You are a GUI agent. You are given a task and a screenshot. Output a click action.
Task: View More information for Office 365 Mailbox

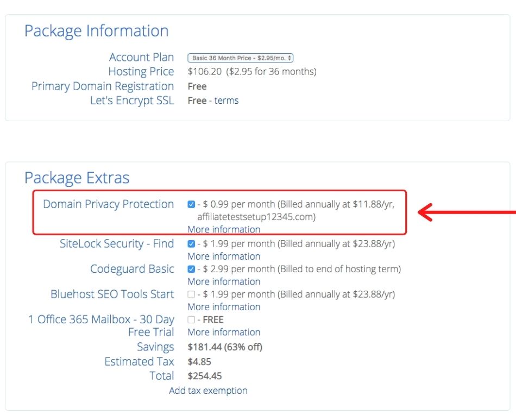224,333
